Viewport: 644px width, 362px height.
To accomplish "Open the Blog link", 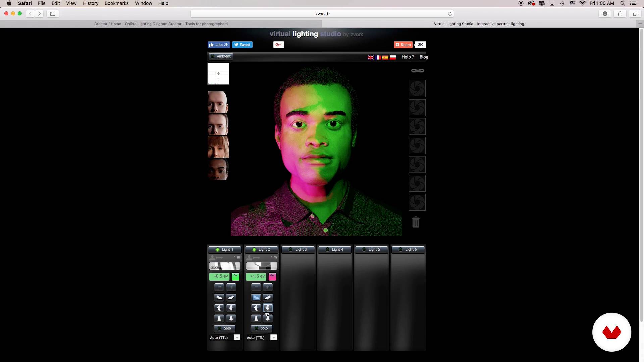I will tap(424, 57).
